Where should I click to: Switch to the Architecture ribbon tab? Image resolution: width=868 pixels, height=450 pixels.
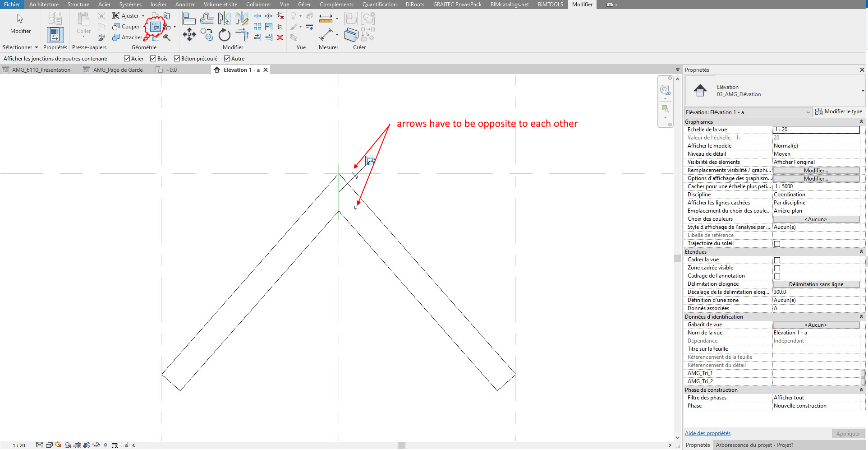pos(43,5)
